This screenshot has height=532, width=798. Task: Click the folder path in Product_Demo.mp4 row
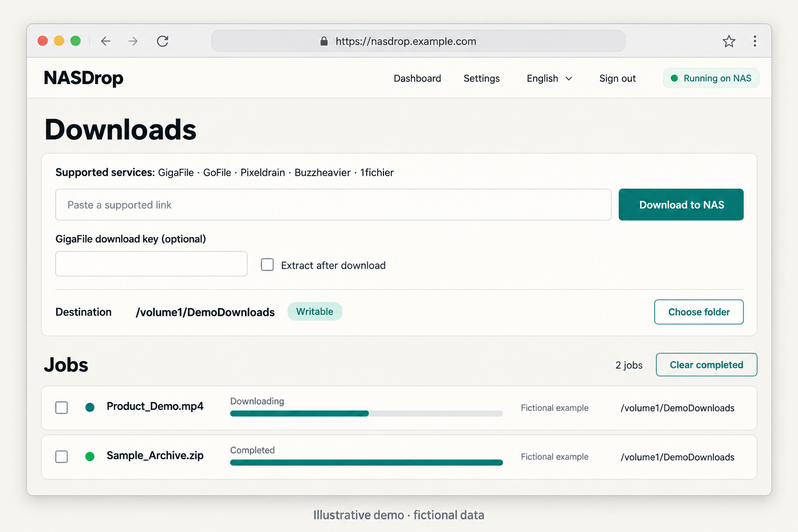click(x=677, y=408)
